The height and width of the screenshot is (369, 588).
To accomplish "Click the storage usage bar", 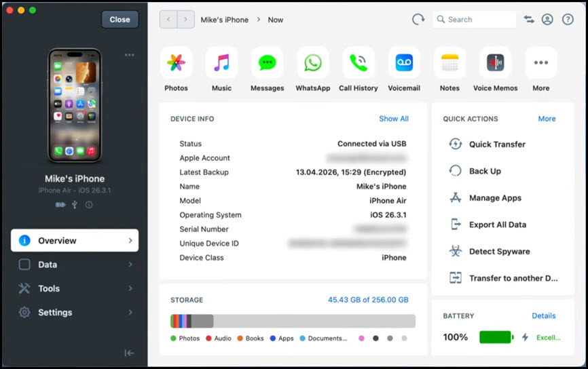I will pos(293,321).
